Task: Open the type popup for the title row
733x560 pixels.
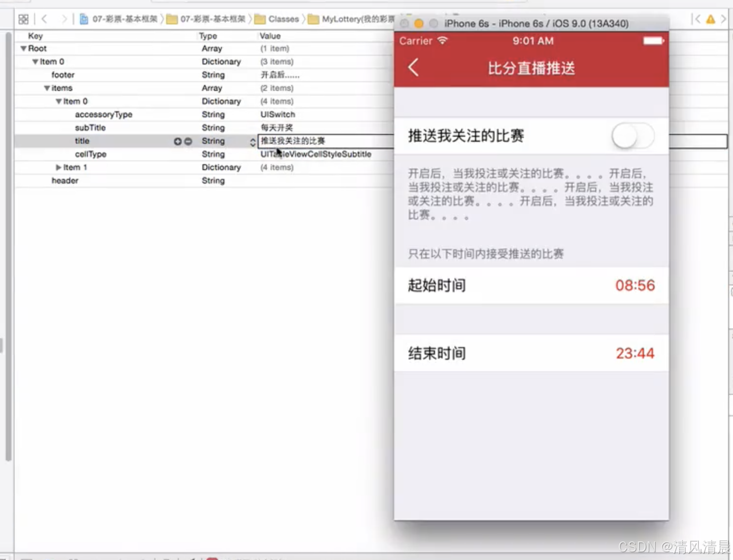Action: click(x=252, y=141)
